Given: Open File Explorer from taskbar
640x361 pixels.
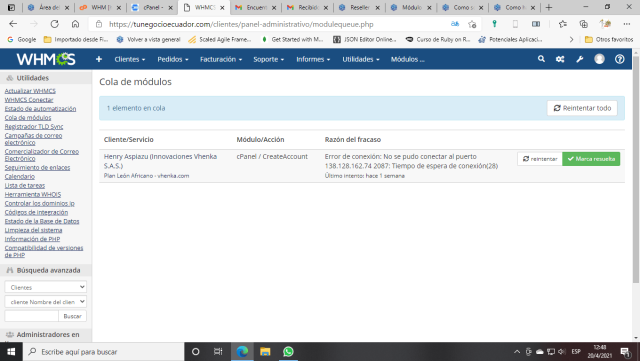Looking at the screenshot, I should 265,352.
